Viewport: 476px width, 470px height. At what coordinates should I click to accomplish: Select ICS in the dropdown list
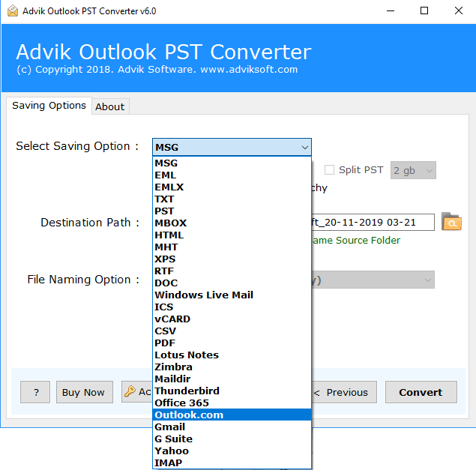click(x=232, y=307)
